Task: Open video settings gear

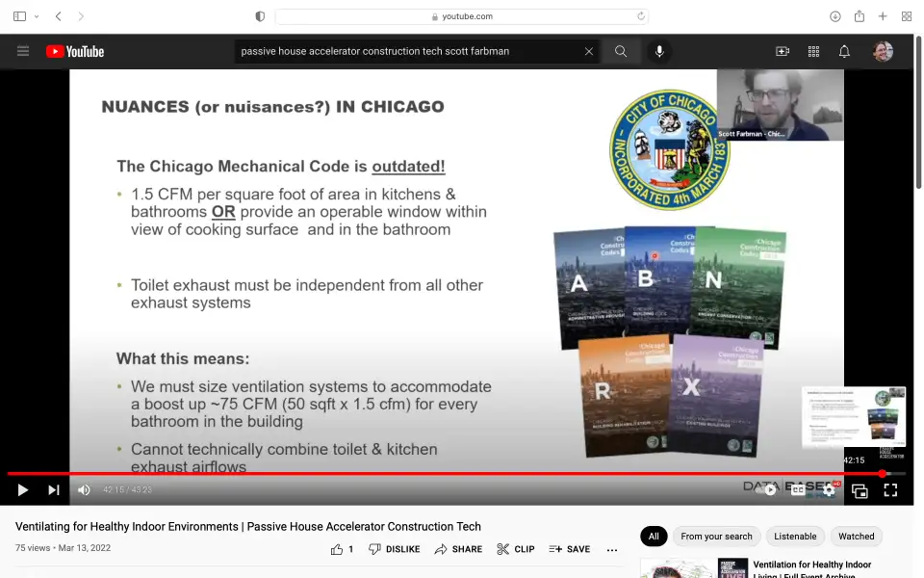Action: tap(829, 490)
